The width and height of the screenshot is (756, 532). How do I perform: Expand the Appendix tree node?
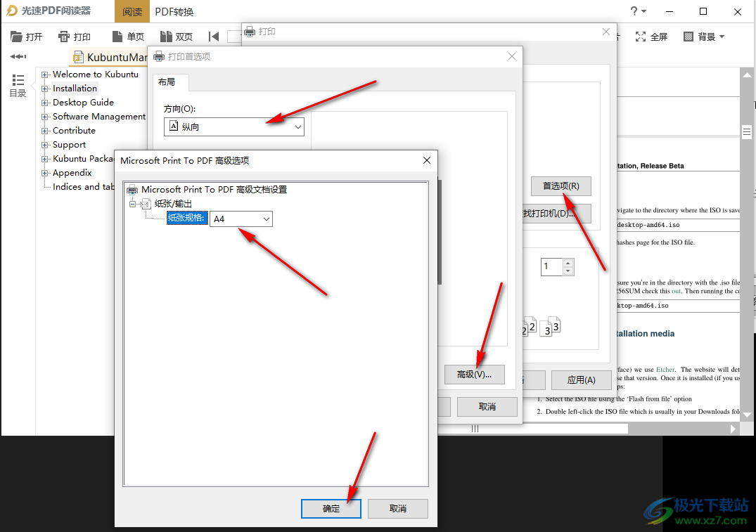coord(45,173)
